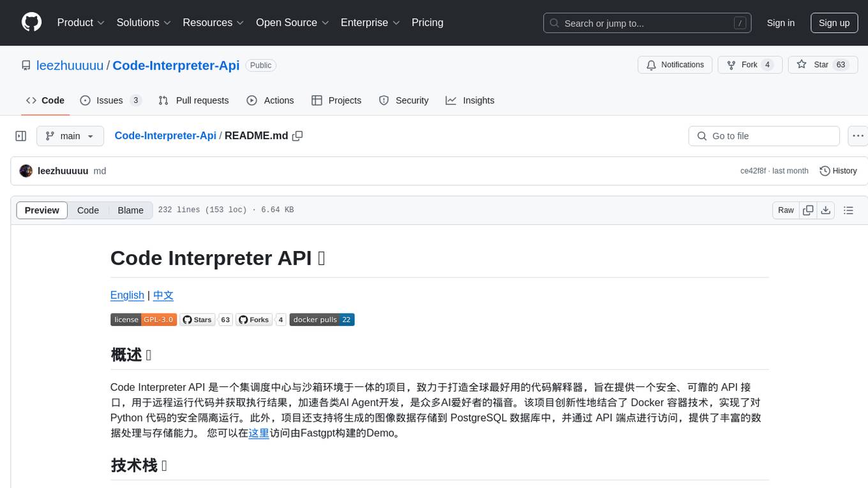Click the Notifications bell button
This screenshot has width=868, height=488.
[x=675, y=65]
